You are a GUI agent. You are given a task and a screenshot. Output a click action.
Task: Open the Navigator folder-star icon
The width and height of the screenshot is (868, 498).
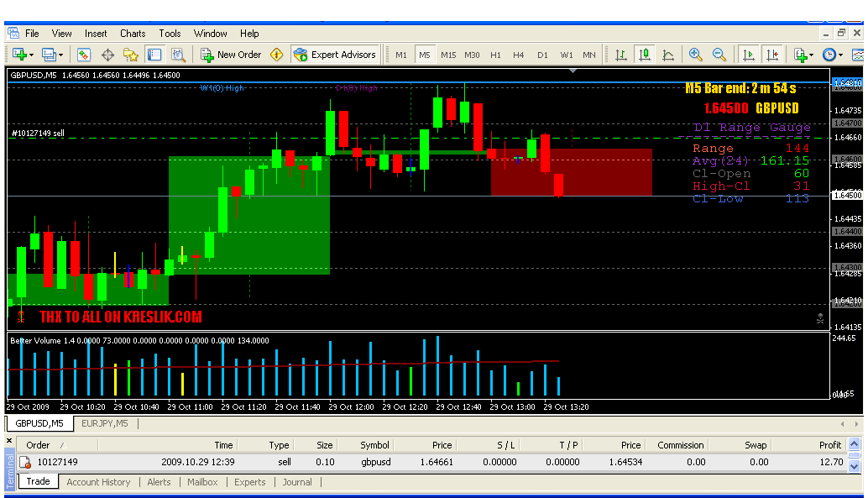point(131,55)
